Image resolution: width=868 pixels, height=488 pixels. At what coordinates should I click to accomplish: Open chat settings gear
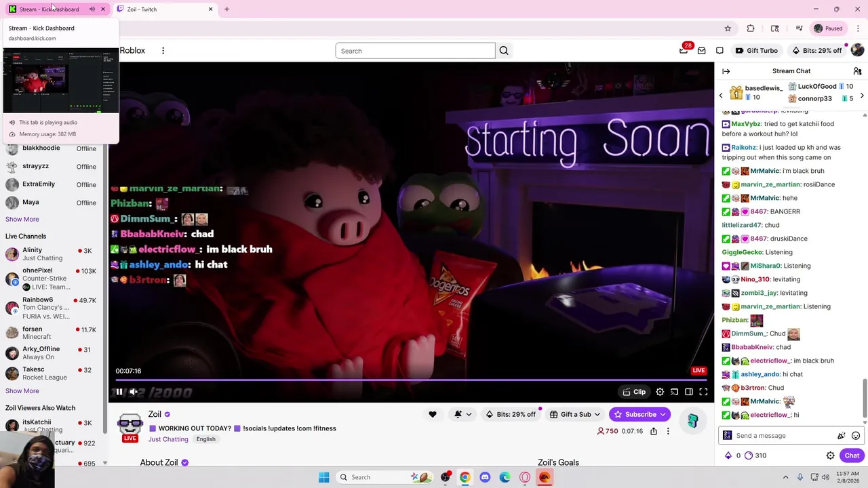(830, 455)
